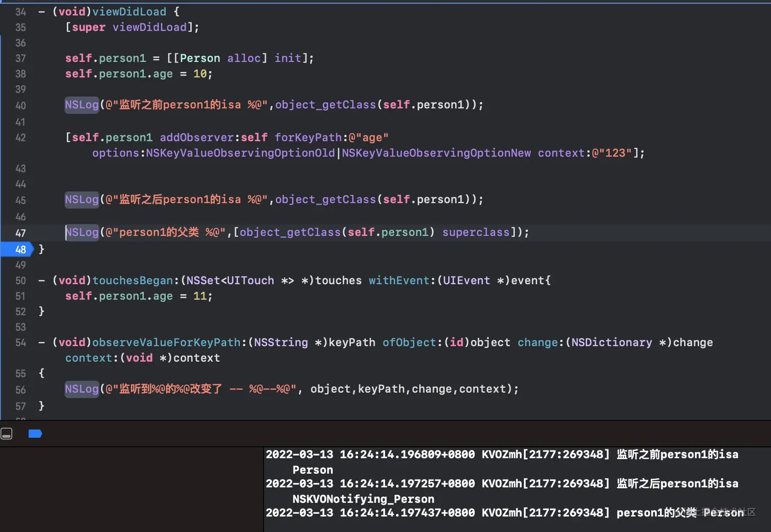Click line number 51 in the gutter

pyautogui.click(x=20, y=296)
